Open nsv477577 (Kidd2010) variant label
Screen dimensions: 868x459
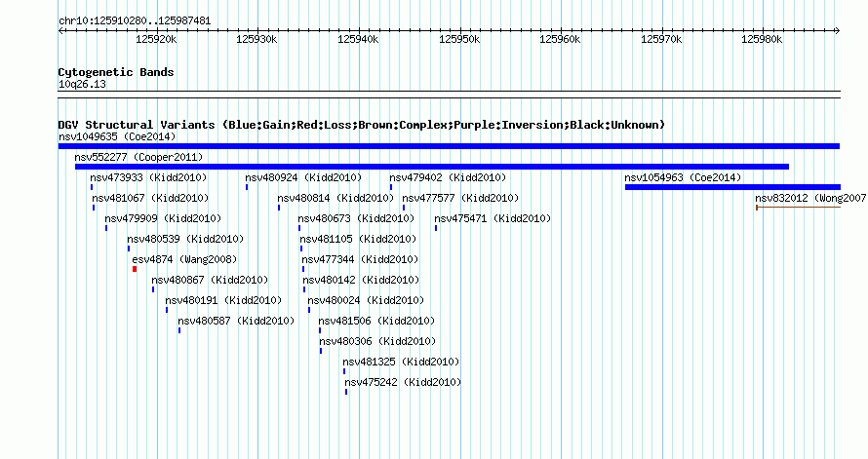[460, 198]
